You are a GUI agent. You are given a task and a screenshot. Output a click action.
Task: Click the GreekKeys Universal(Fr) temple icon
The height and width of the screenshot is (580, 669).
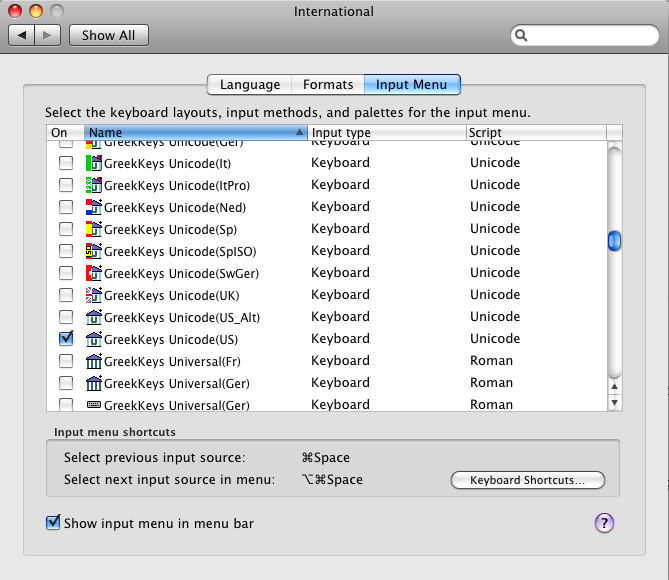(94, 361)
